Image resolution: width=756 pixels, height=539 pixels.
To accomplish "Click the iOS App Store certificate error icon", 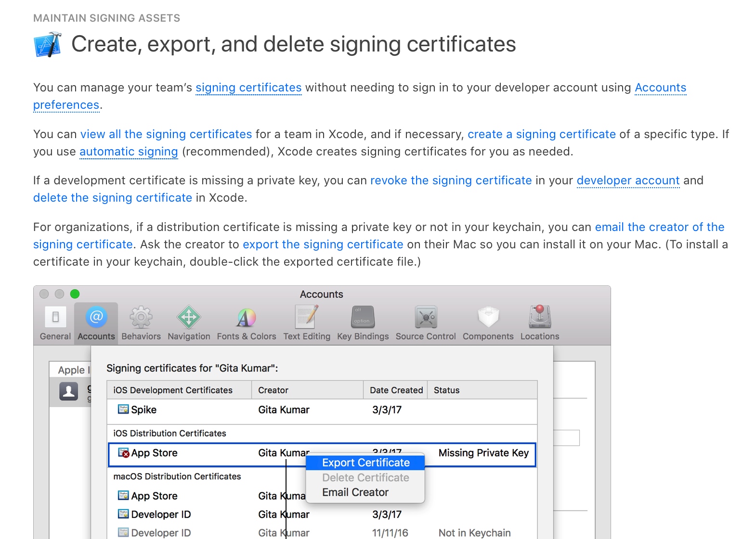I will click(x=123, y=453).
